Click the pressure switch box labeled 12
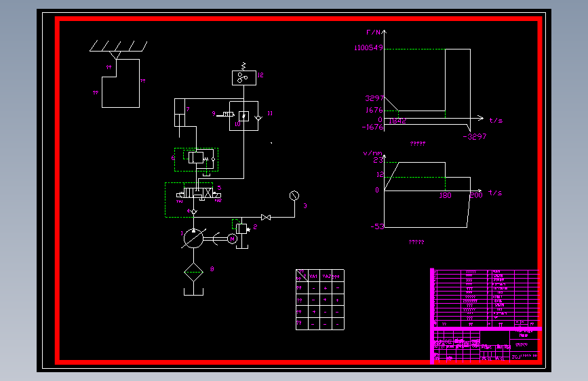588x381 pixels. 243,78
